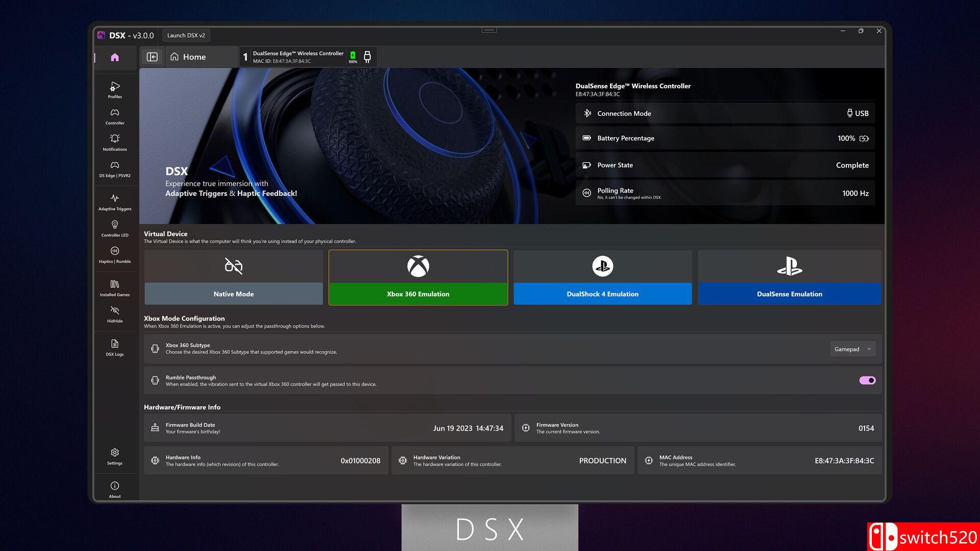980x551 pixels.
Task: Disable Rumble Passthrough
Action: [x=866, y=380]
